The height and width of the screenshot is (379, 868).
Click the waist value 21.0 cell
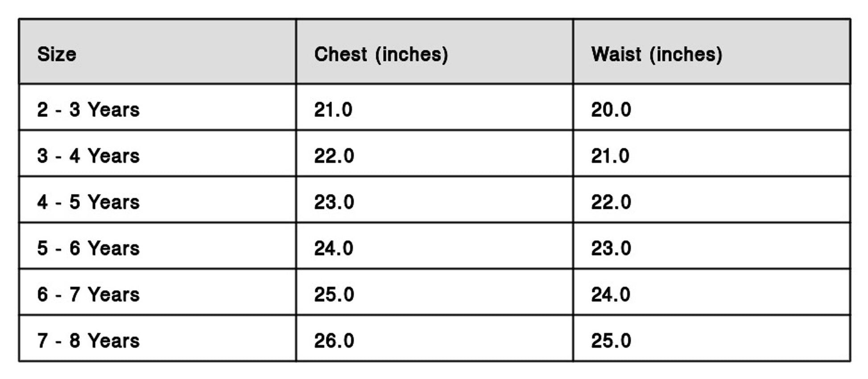click(610, 156)
